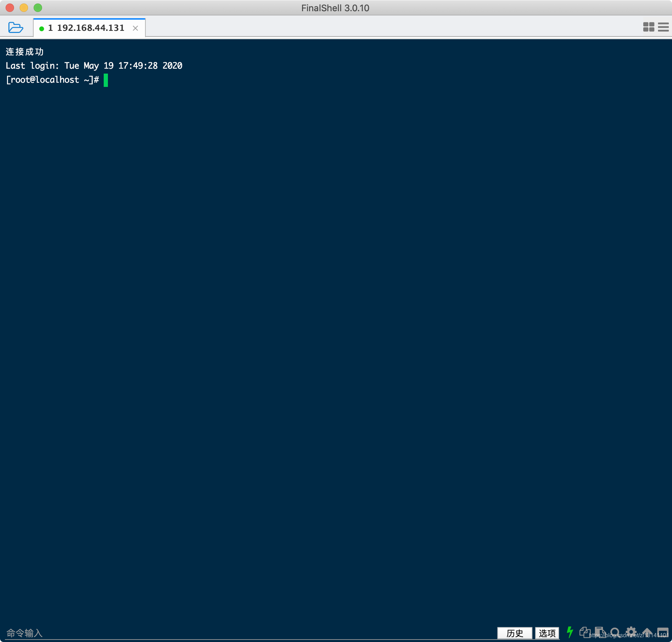Click the green connection status dot
Image resolution: width=672 pixels, height=642 pixels.
[x=42, y=28]
